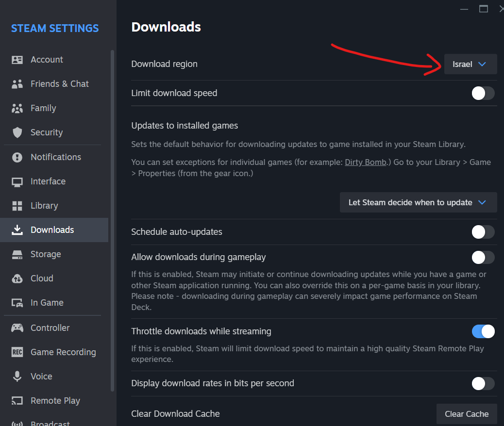Click the Storage drive icon
Image resolution: width=504 pixels, height=426 pixels.
[x=17, y=254]
